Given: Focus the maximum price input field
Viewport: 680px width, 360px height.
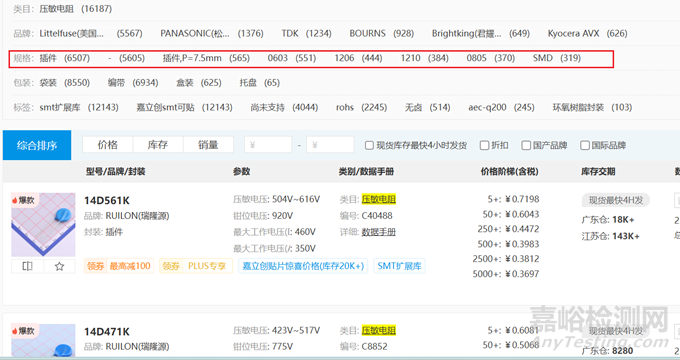Looking at the screenshot, I should [330, 145].
